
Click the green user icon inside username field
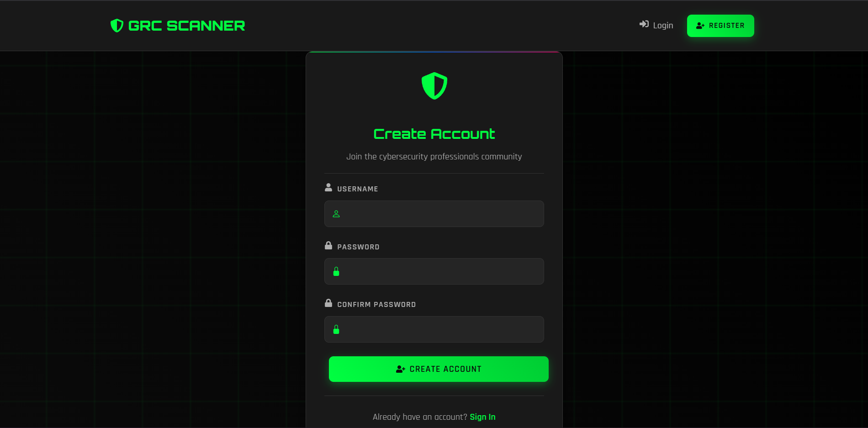[x=336, y=214]
